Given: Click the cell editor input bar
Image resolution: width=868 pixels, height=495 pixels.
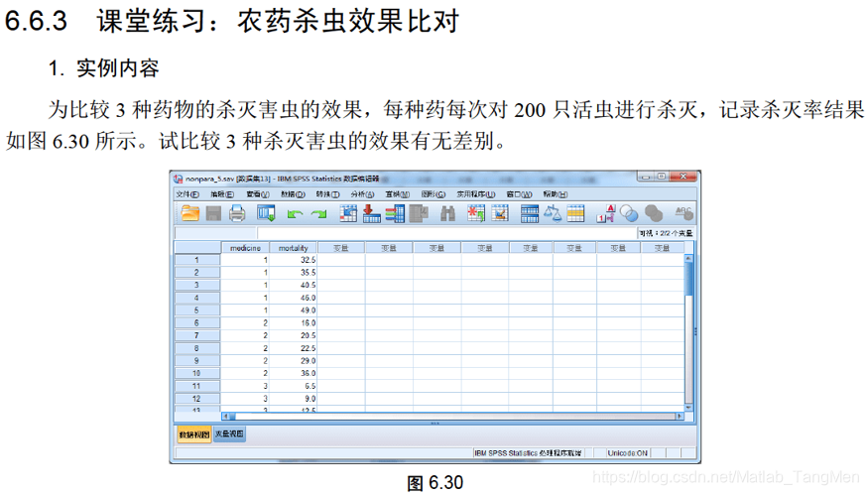Looking at the screenshot, I should click(446, 233).
